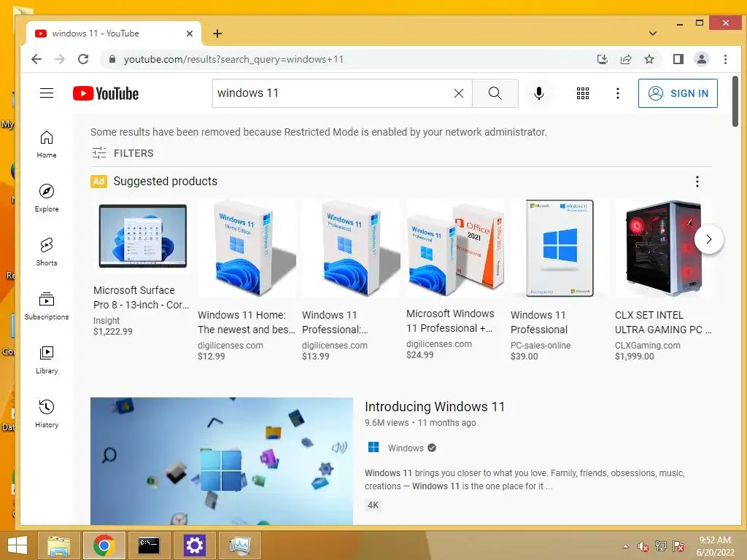Click digilicenses.com under Windows 11 Professional
The width and height of the screenshot is (747, 560).
point(334,345)
